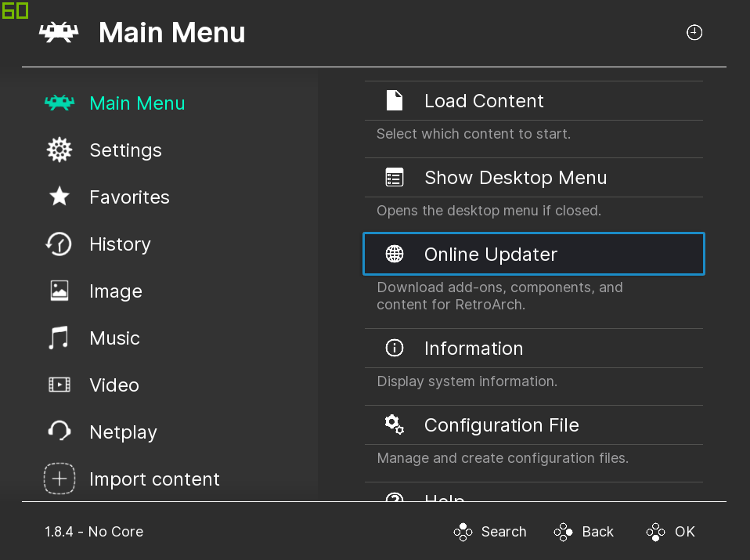Open the Information entry
750x560 pixels.
coord(534,348)
